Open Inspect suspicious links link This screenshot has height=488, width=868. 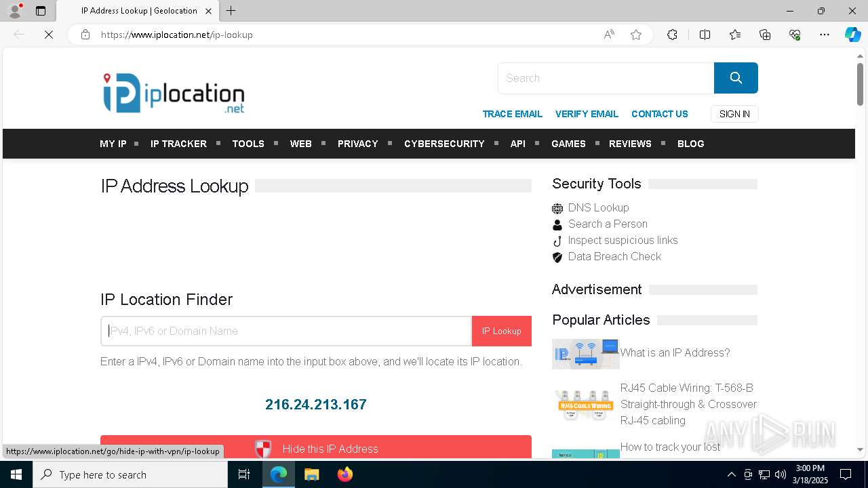coord(623,241)
